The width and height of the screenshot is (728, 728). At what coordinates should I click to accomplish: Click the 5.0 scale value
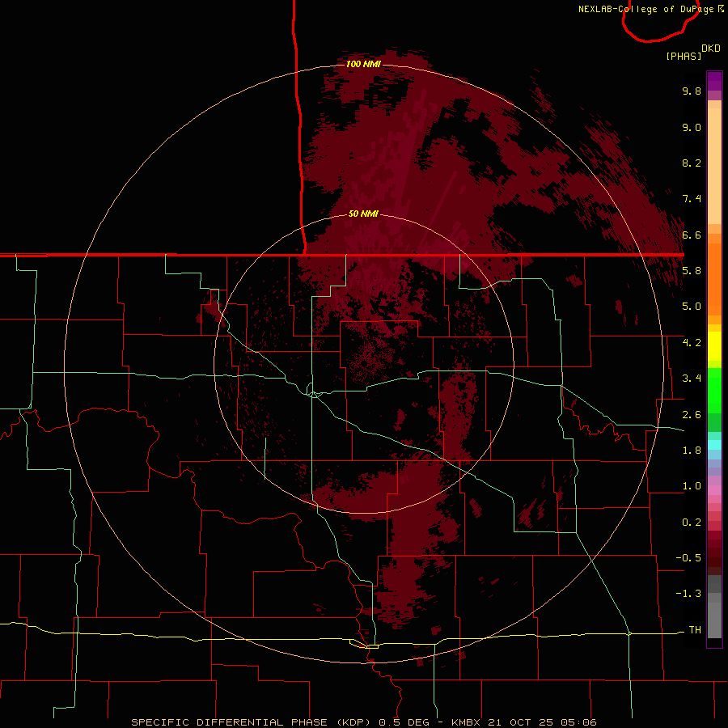point(692,307)
